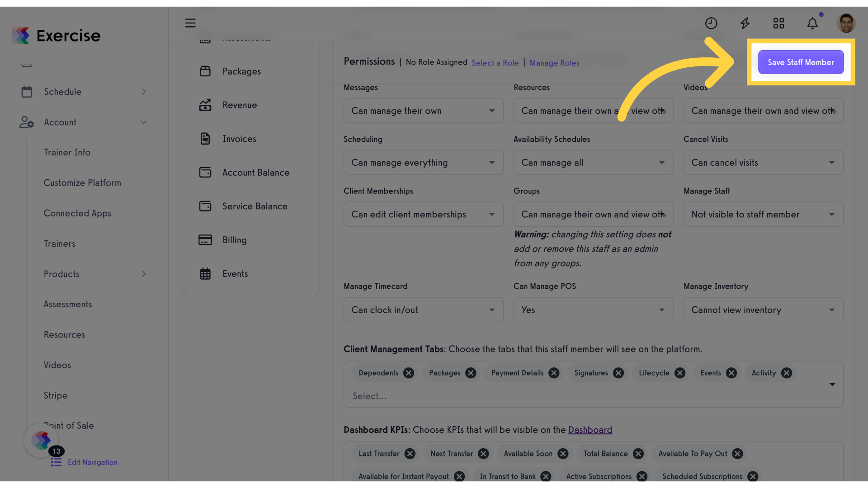The width and height of the screenshot is (868, 488).
Task: Click the lightning bolt quick actions icon
Action: (x=745, y=23)
